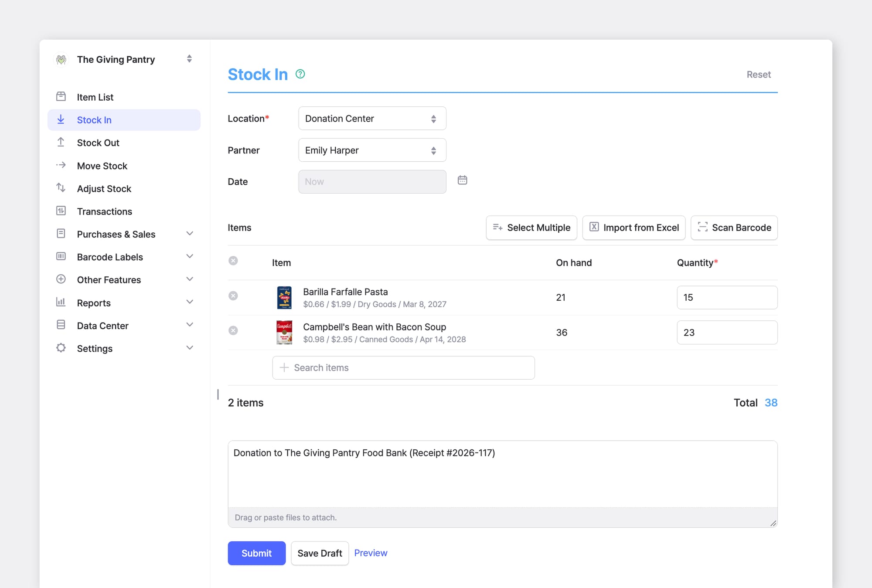Remove the Campbell's Bean with Bacon Soup row
This screenshot has width=872, height=588.
pos(233,330)
